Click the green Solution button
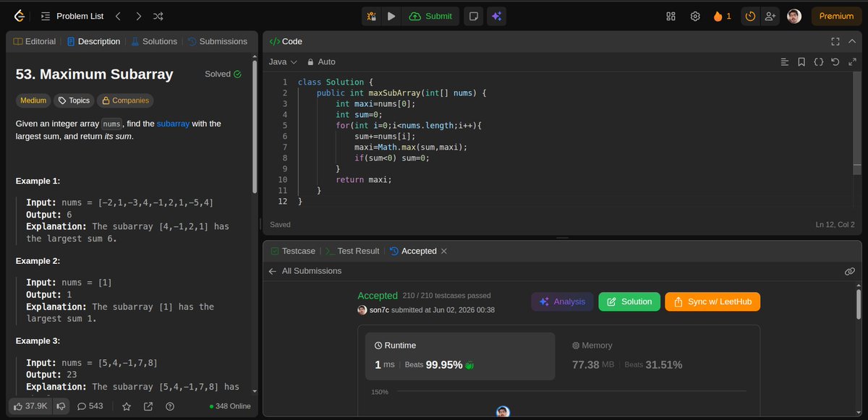Image resolution: width=868 pixels, height=420 pixels. click(629, 301)
